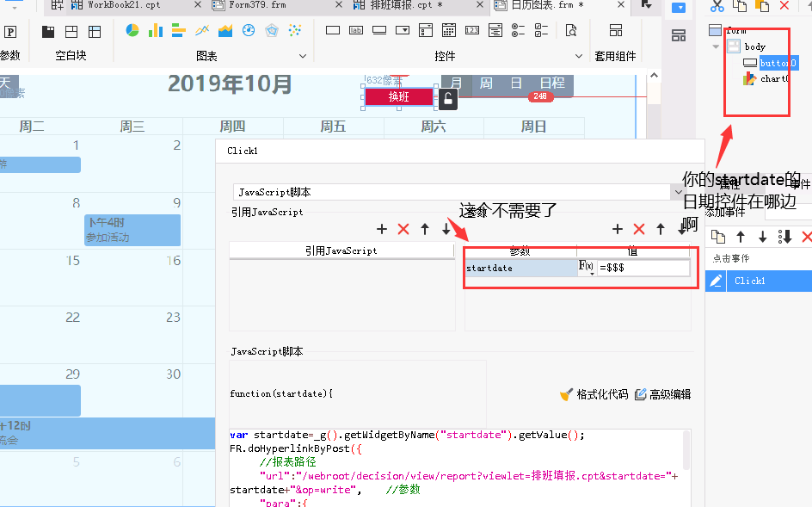Toggle the lock icon beside 换班 button
This screenshot has height=507, width=812.
448,98
